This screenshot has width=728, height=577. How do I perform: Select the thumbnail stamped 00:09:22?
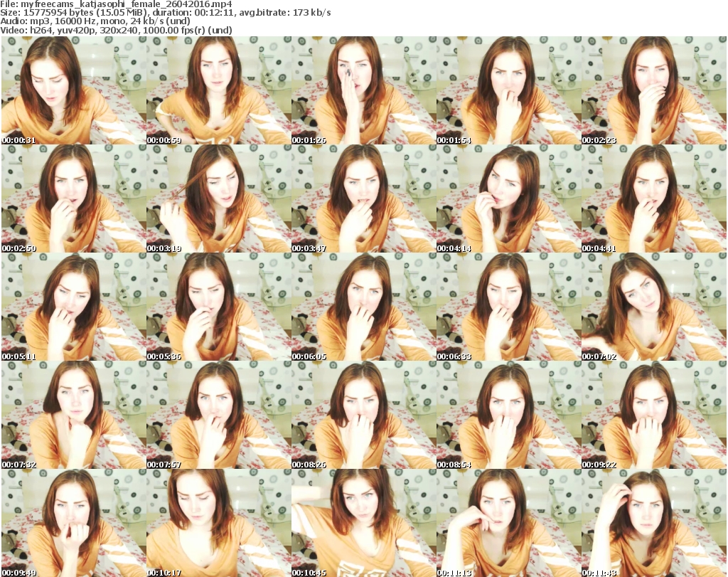pyautogui.click(x=654, y=415)
